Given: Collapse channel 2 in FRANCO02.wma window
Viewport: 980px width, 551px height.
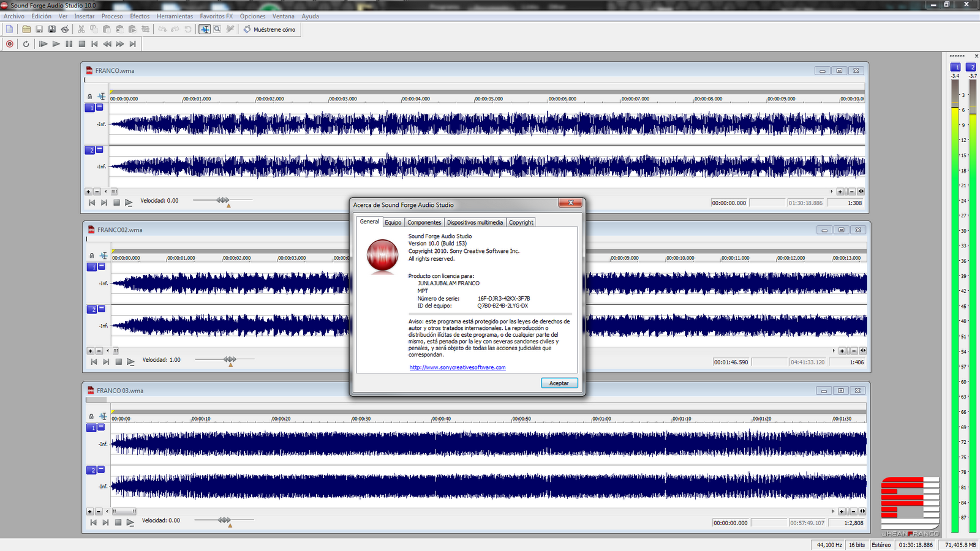Looking at the screenshot, I should pos(102,309).
